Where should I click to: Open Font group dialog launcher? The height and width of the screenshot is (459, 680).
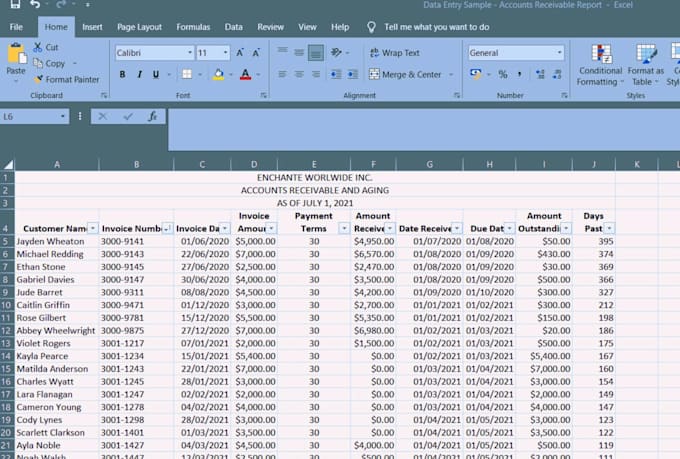[264, 95]
